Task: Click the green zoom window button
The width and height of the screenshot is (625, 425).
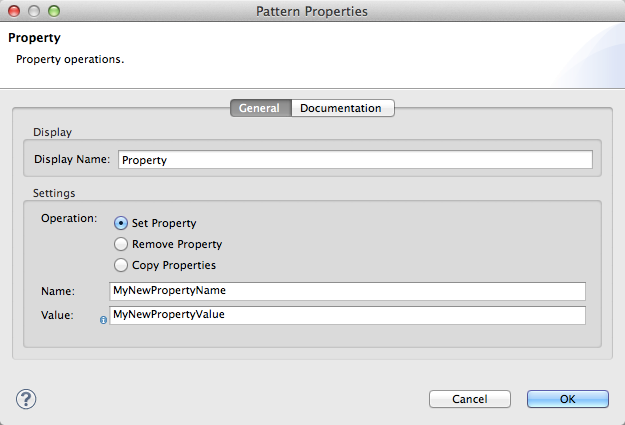Action: click(x=54, y=12)
